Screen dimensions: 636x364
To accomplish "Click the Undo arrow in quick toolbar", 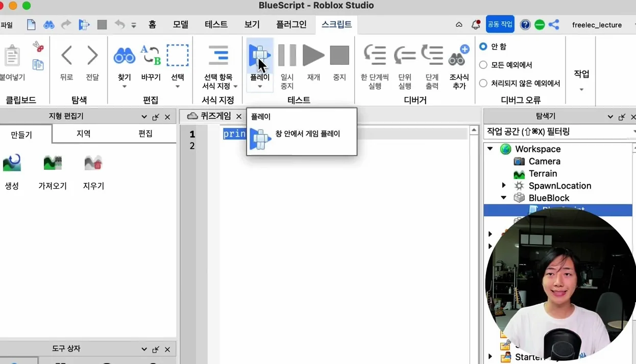I will [x=119, y=24].
